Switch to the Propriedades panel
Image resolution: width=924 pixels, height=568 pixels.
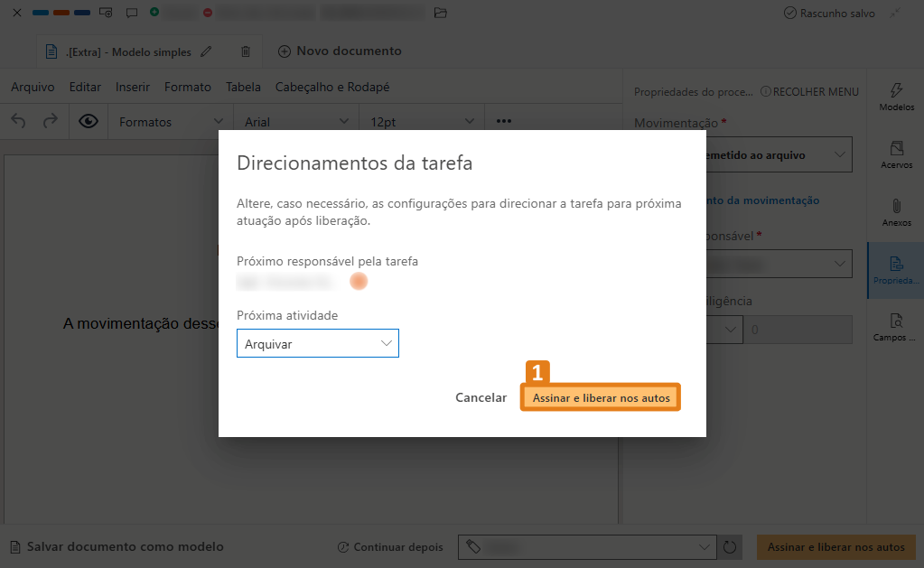point(895,269)
